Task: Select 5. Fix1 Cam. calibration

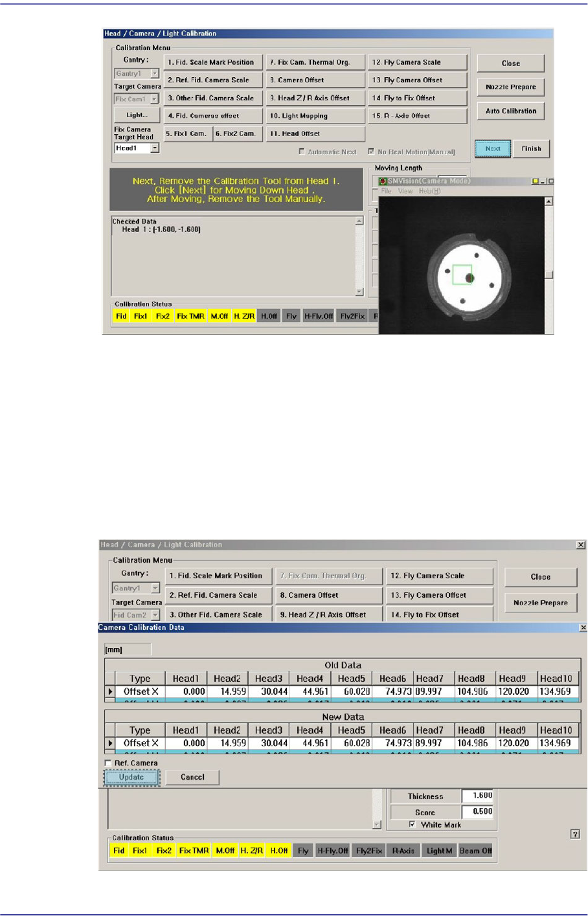Action: [187, 133]
